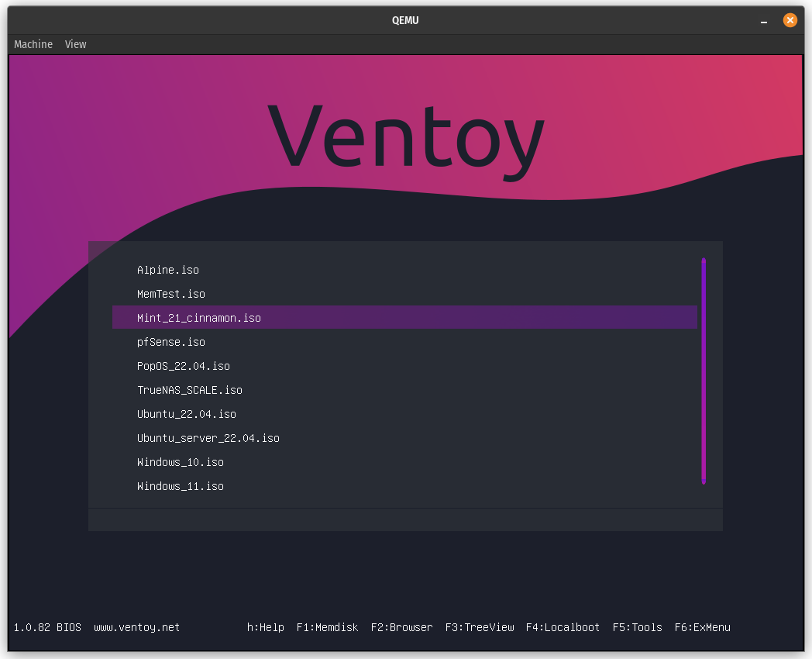Viewport: 812px width, 659px height.
Task: Click www.ventoy.net text
Action: 136,627
